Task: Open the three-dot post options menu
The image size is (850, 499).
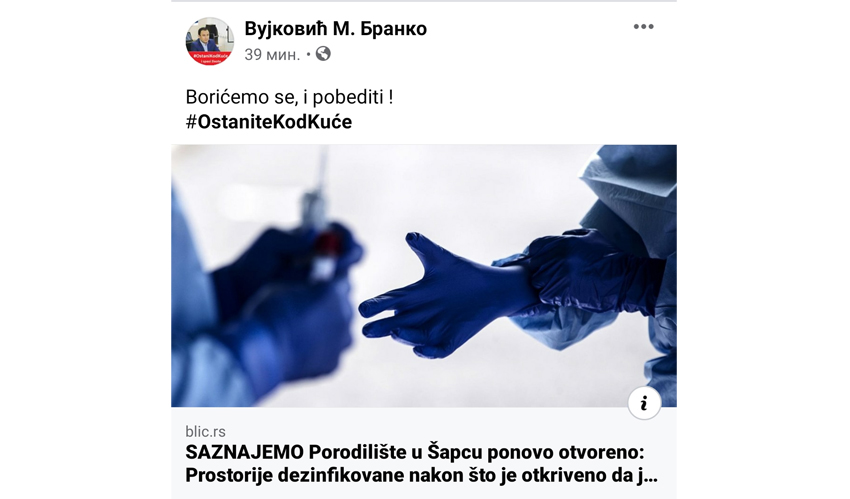Action: click(643, 27)
